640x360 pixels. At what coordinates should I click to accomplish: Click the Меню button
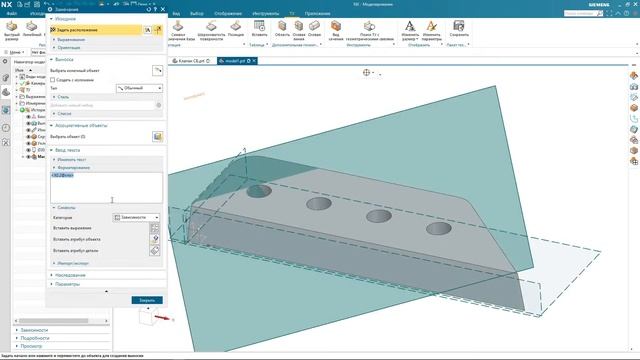point(15,52)
